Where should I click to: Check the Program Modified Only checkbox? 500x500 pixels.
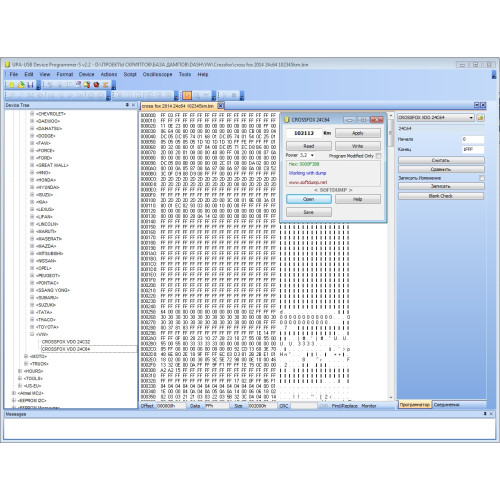(378, 156)
